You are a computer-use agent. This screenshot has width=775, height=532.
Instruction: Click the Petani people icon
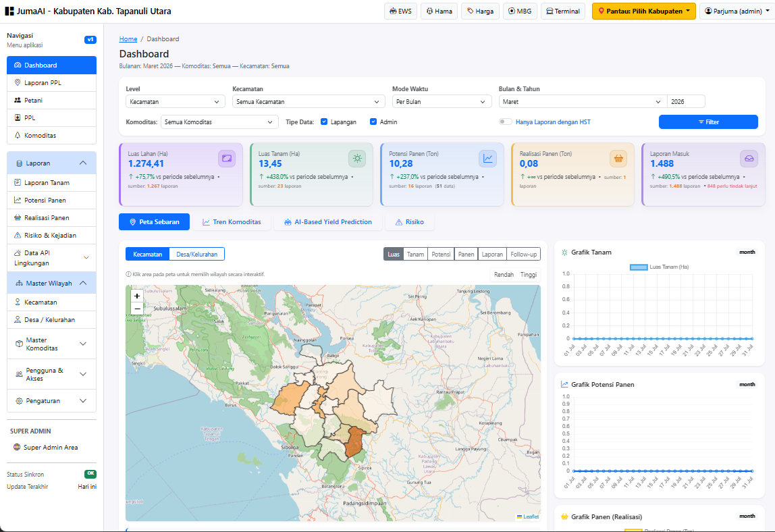(18, 101)
